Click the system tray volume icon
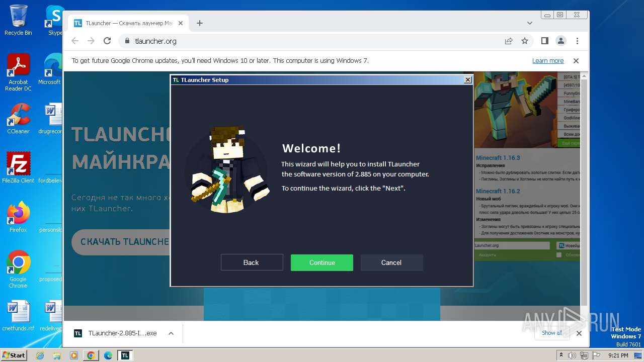 [x=572, y=355]
